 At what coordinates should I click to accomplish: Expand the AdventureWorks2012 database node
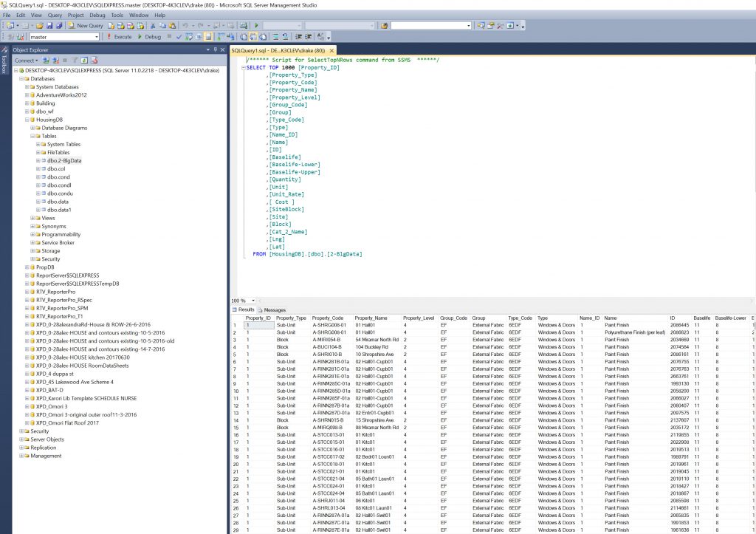pyautogui.click(x=27, y=95)
